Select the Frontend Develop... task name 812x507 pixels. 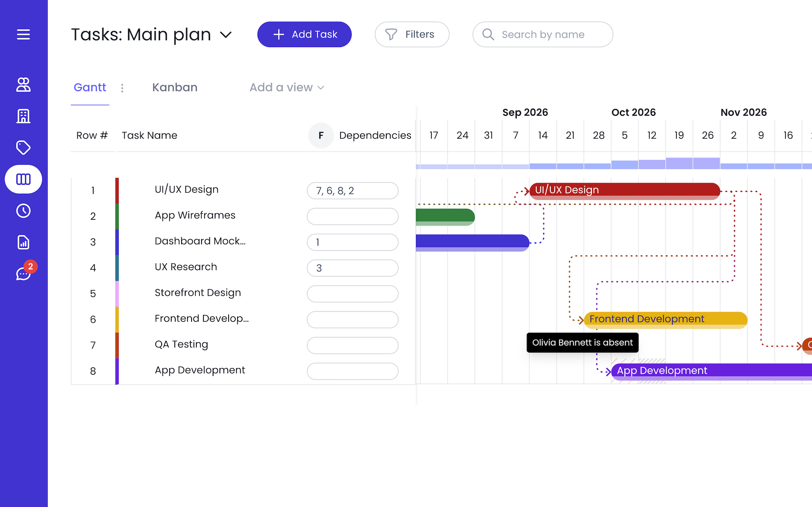coord(202,319)
